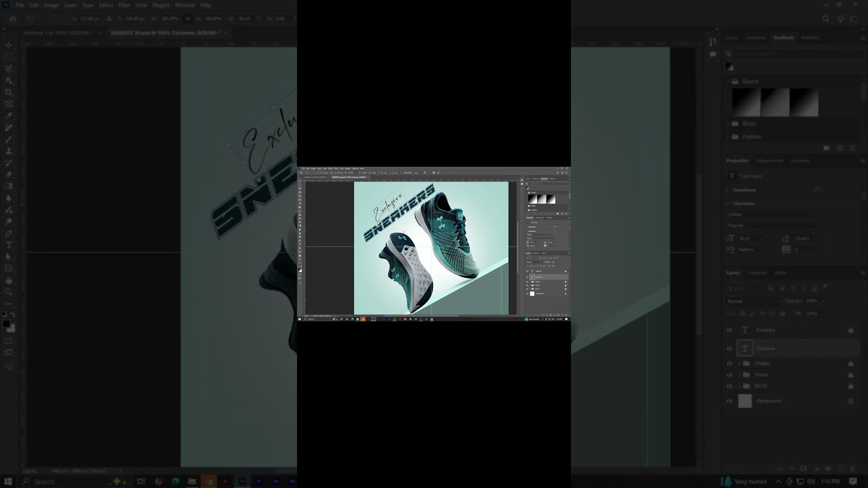
Task: Pick the Eraser tool in background Photoshop toolbar
Action: 9,174
